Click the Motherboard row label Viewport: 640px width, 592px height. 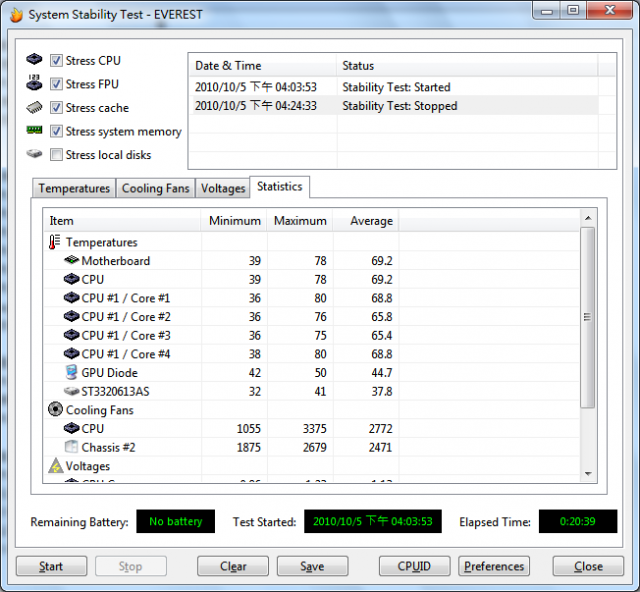(116, 261)
